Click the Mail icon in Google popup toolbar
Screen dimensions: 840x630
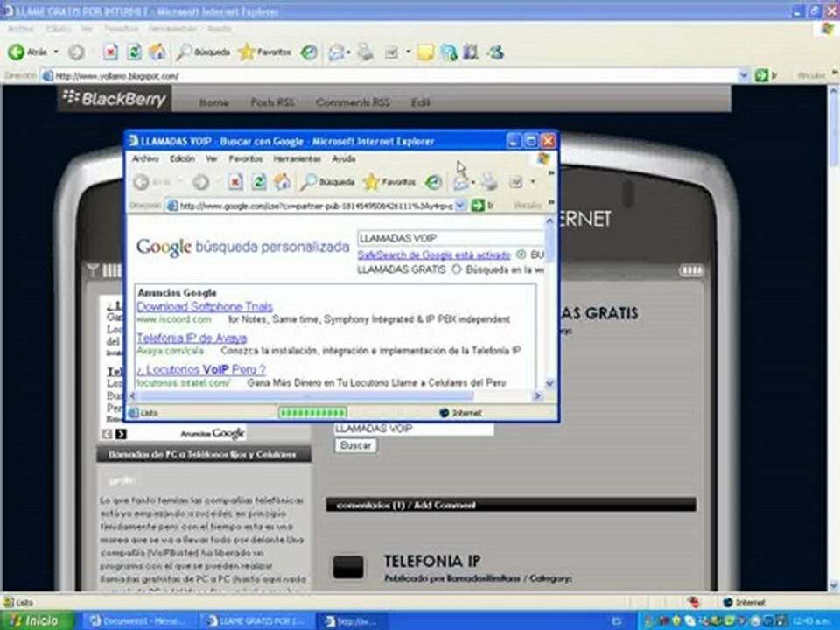point(461,183)
